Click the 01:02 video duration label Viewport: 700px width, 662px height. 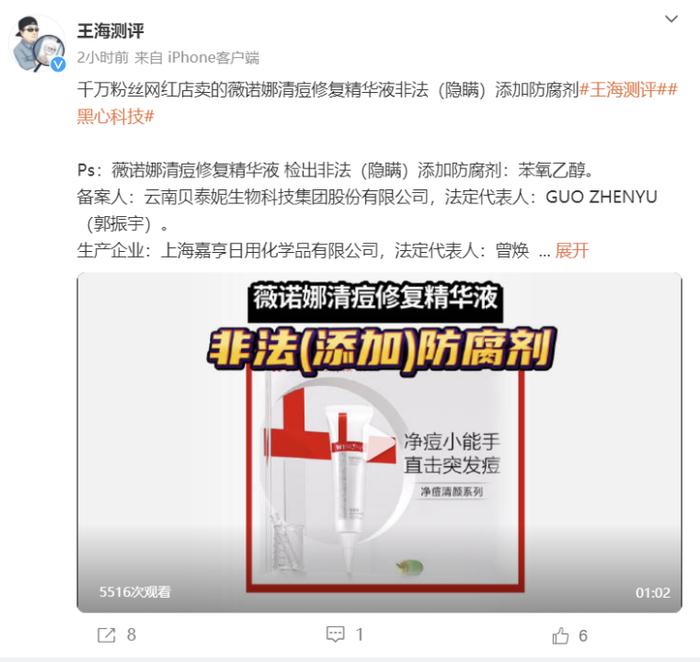click(x=653, y=593)
